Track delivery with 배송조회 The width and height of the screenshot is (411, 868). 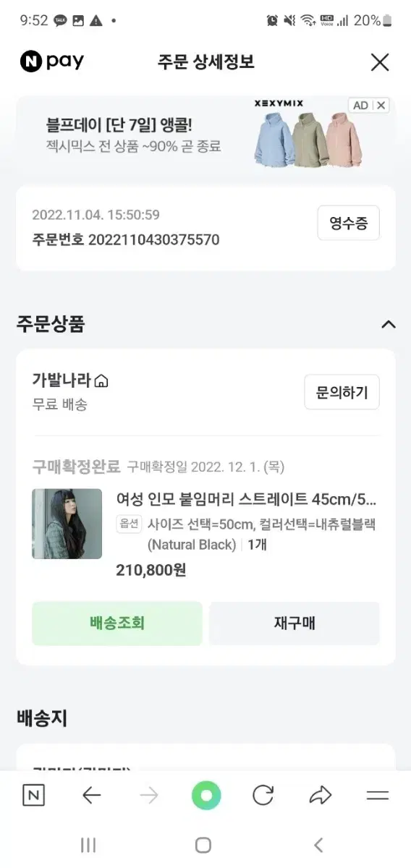pyautogui.click(x=117, y=623)
